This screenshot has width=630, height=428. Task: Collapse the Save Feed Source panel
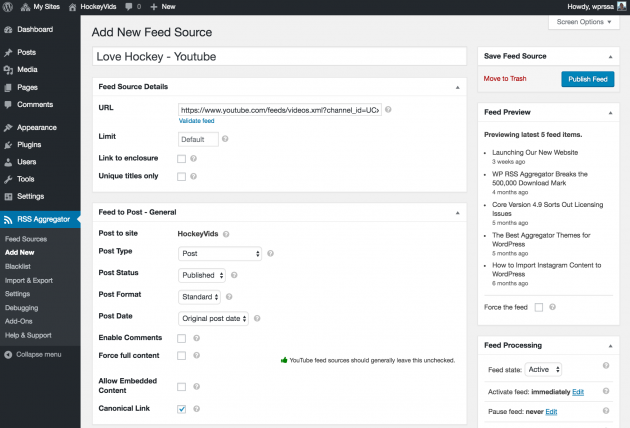pos(610,57)
